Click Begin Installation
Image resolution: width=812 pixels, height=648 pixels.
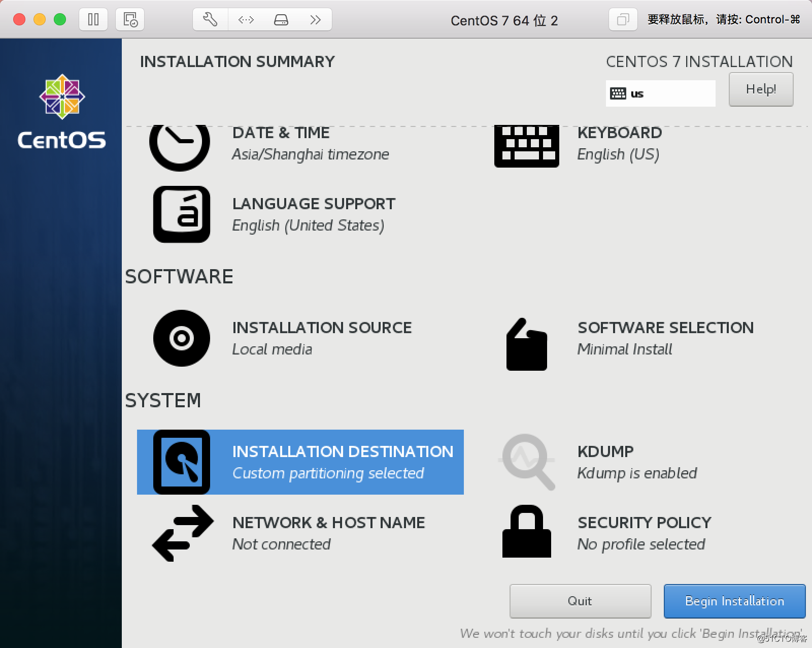coord(734,601)
